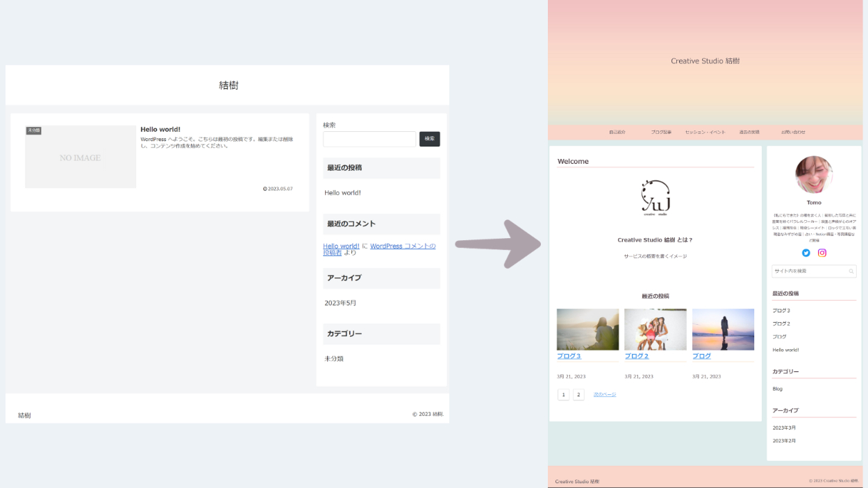Open the Hello world! post title in left site
The width and height of the screenshot is (868, 488).
160,129
